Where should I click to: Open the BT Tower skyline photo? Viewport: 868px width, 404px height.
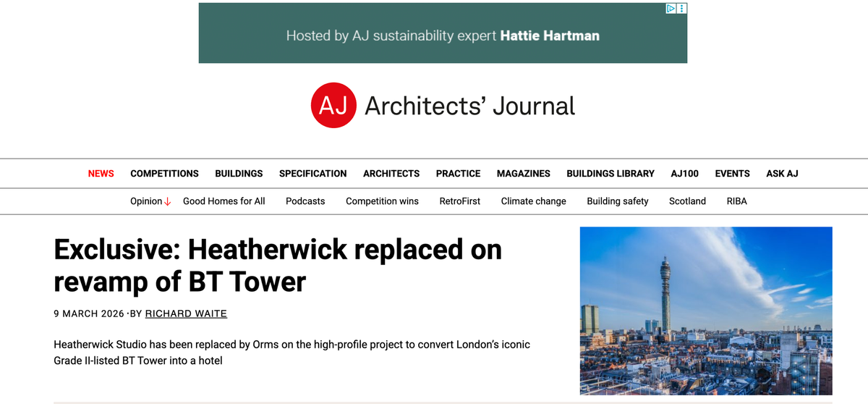706,311
